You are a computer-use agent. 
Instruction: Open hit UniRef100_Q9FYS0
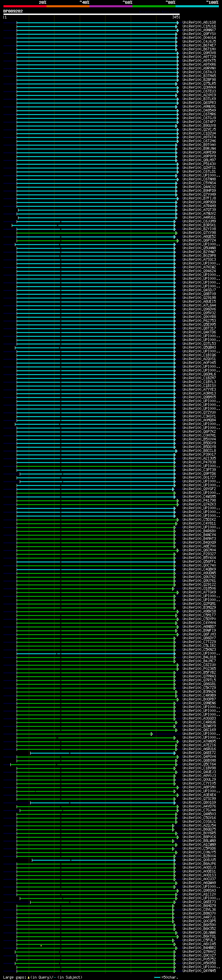point(199,34)
